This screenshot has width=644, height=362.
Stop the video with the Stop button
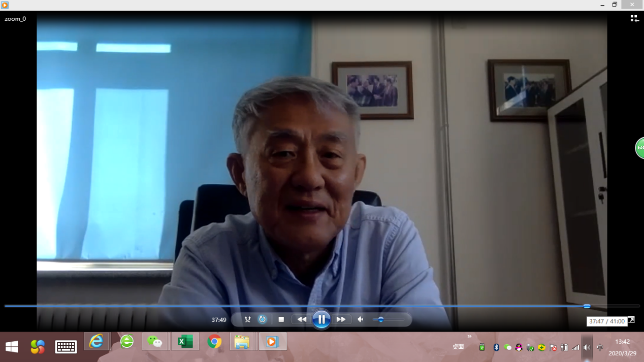281,319
